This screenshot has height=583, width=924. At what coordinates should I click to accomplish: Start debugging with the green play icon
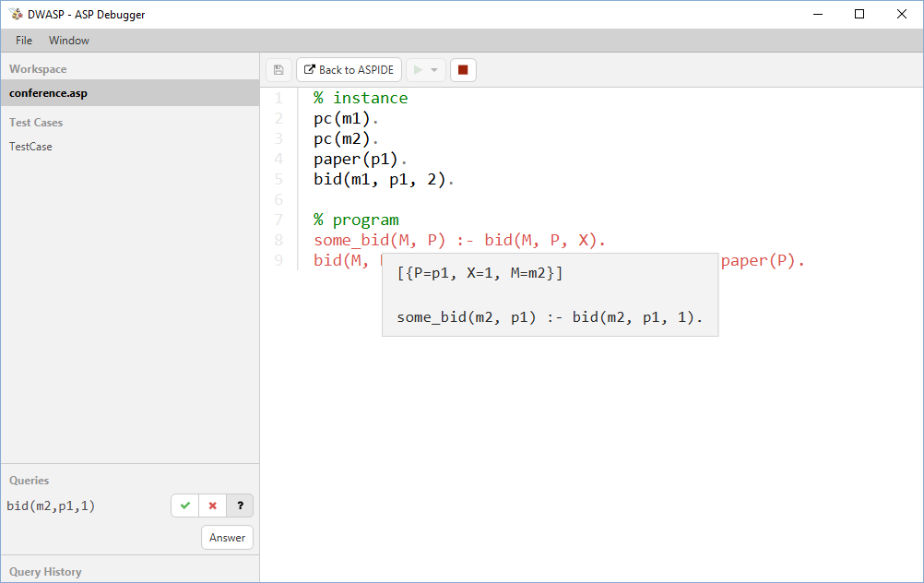(x=418, y=70)
